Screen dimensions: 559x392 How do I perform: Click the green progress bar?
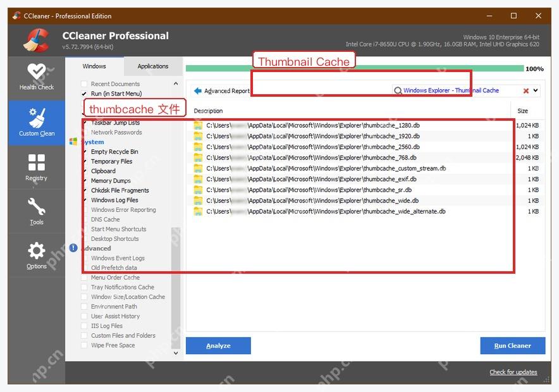tap(355, 68)
